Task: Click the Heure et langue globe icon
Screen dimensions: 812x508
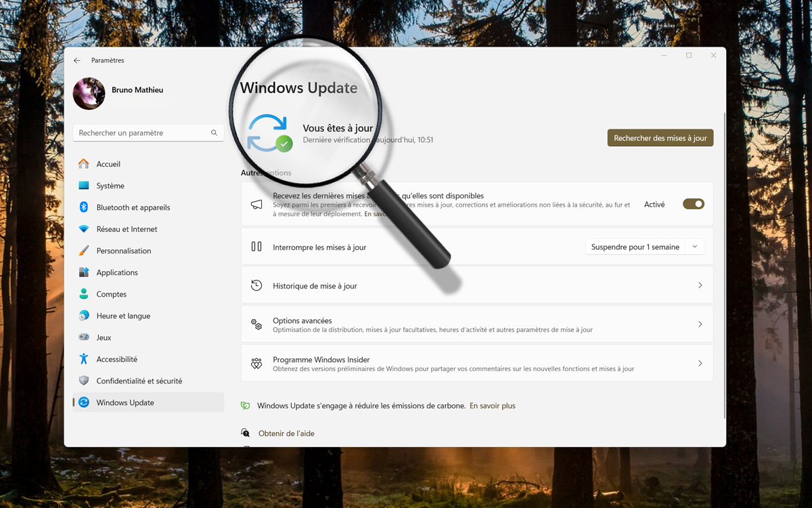Action: (x=83, y=316)
